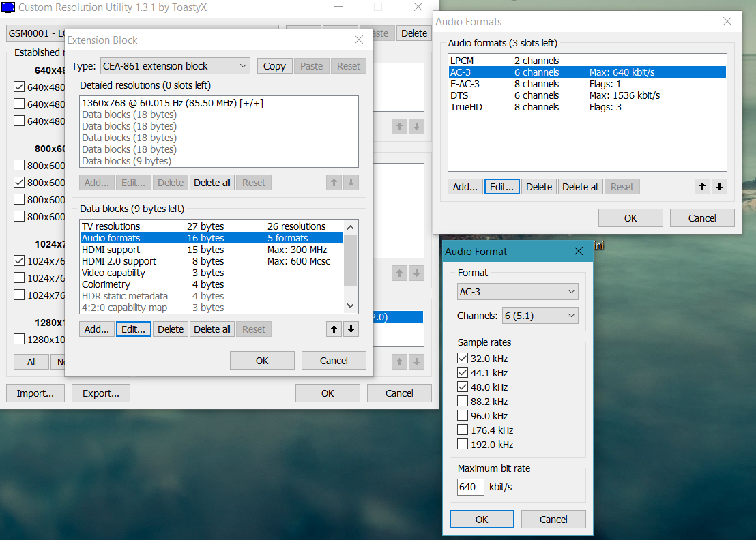Toggle first 640x480 established resolution checkbox
This screenshot has height=540, width=756.
[19, 87]
